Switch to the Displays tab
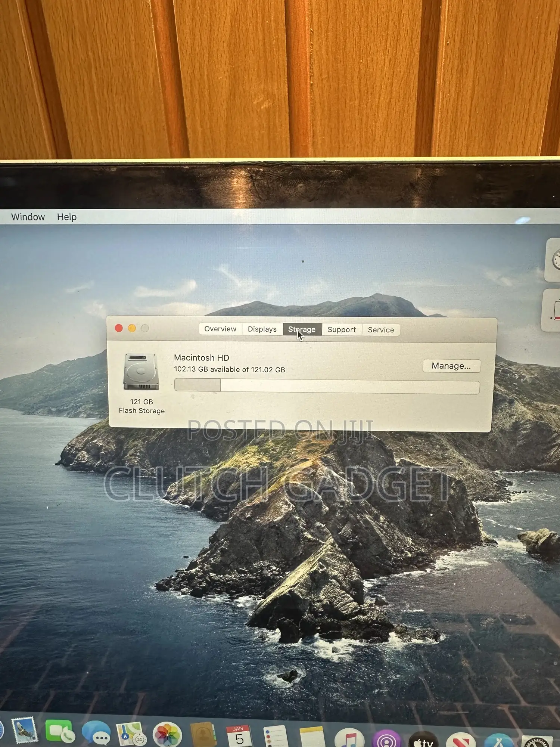Screen dimensions: 560x747 click(262, 329)
